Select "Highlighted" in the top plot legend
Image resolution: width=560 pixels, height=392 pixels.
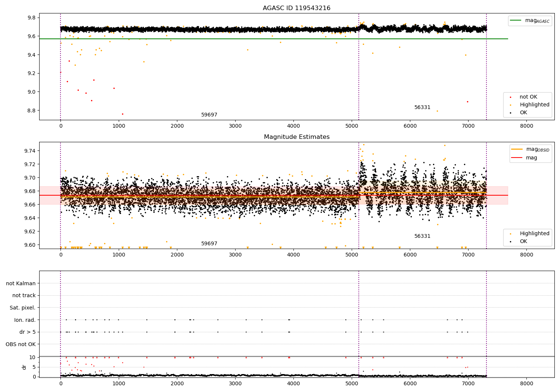click(535, 105)
